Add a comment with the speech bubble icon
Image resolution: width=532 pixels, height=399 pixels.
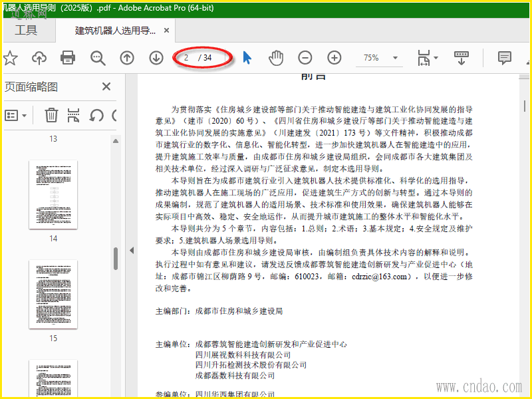505,58
